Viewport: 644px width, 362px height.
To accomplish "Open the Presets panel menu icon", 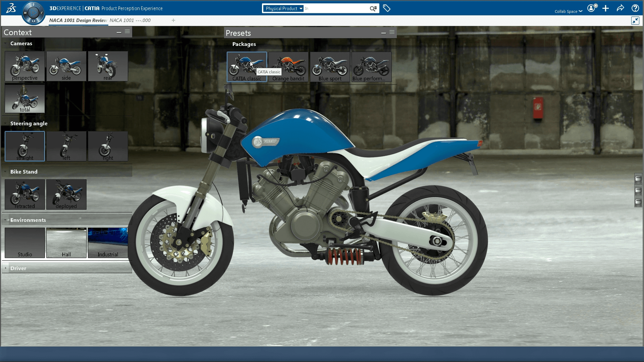I will tap(392, 32).
